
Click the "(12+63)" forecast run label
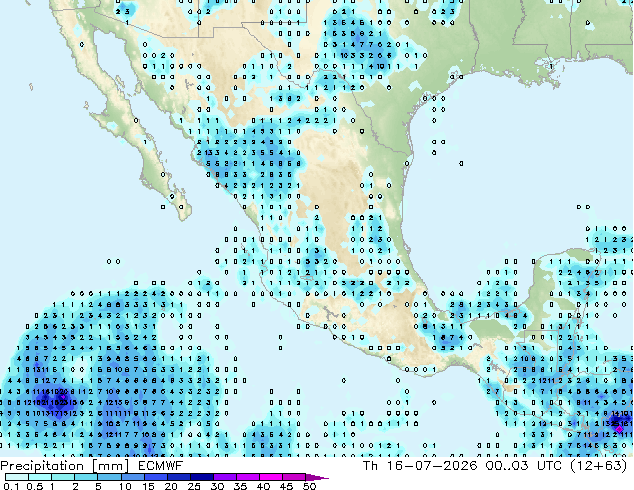(599, 466)
